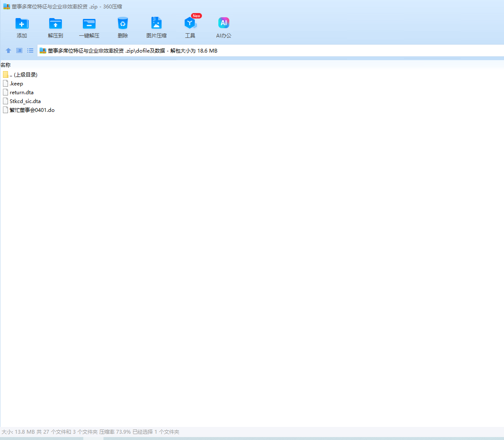The width and height of the screenshot is (504, 440).
Task: Click the archive path address field
Action: 271,51
